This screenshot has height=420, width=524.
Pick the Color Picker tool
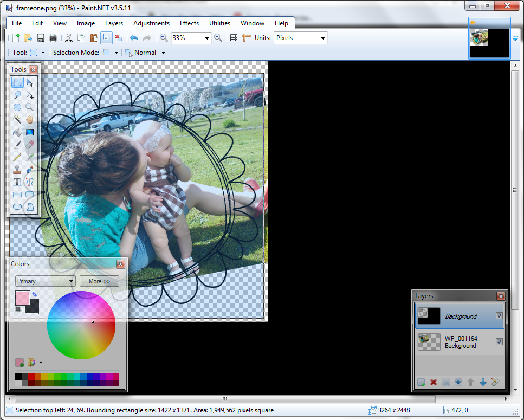[30, 157]
